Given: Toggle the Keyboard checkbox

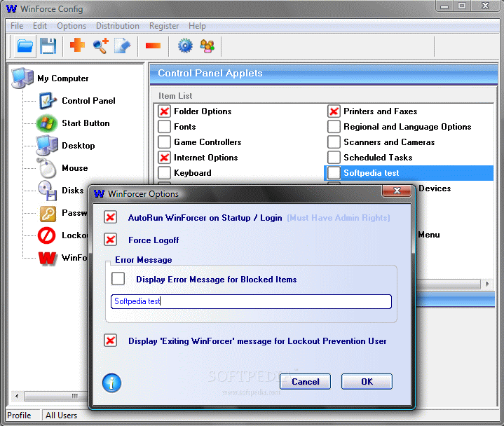Looking at the screenshot, I should point(164,173).
